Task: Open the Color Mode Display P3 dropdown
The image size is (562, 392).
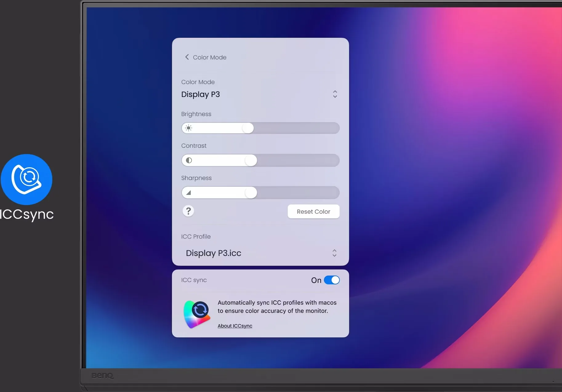Action: 260,94
